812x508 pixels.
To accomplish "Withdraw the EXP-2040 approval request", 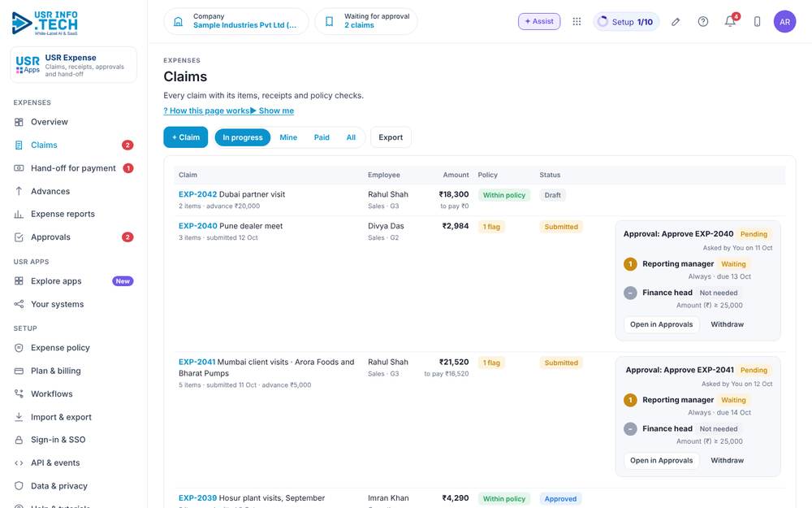I will point(727,324).
